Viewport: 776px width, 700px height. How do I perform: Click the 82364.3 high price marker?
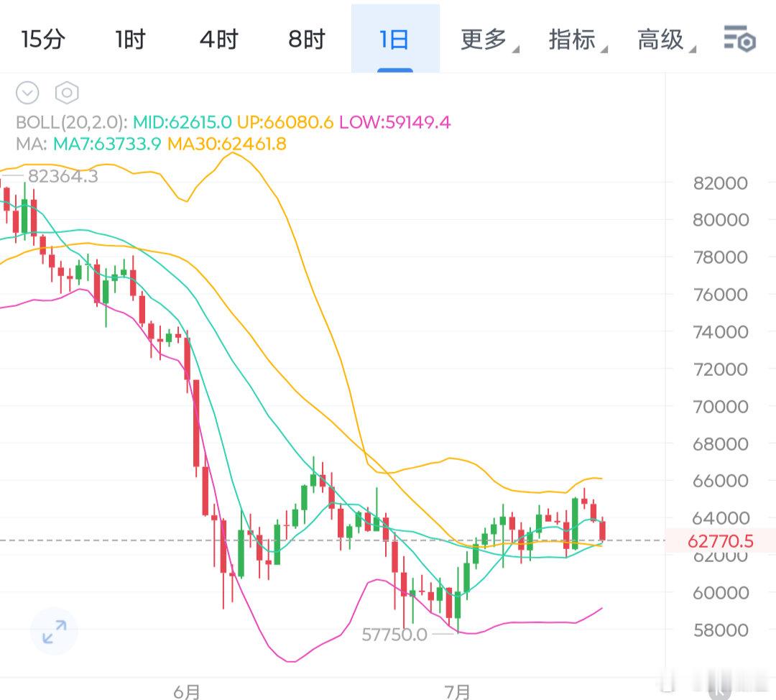[x=63, y=176]
